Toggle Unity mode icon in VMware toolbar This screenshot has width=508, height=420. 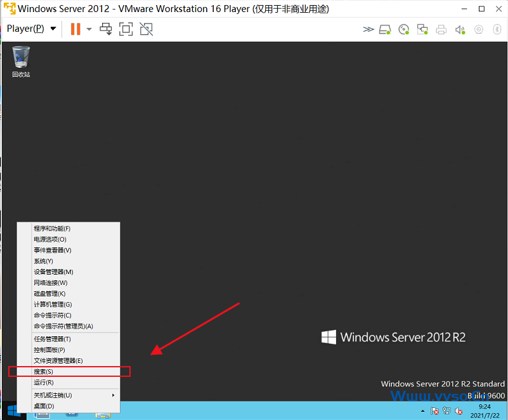(147, 29)
